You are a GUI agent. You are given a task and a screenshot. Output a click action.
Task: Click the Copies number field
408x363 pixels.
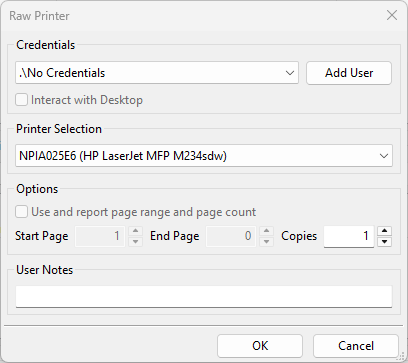pyautogui.click(x=349, y=236)
